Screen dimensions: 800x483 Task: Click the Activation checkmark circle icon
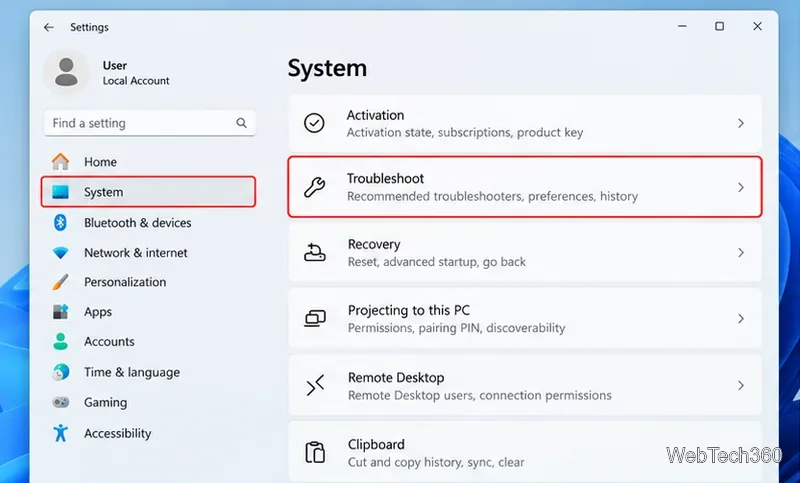pos(314,123)
